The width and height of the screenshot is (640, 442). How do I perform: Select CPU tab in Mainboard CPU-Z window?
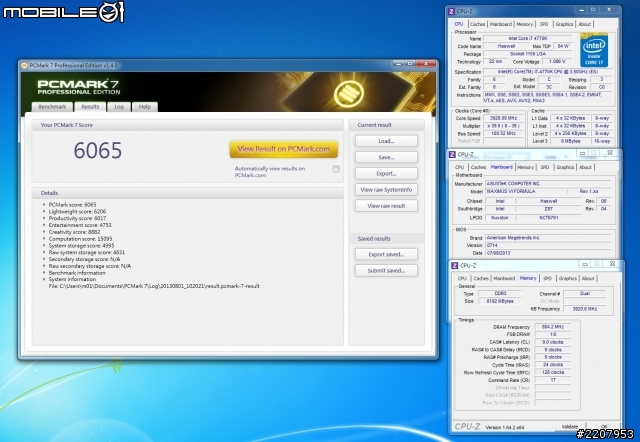(460, 167)
